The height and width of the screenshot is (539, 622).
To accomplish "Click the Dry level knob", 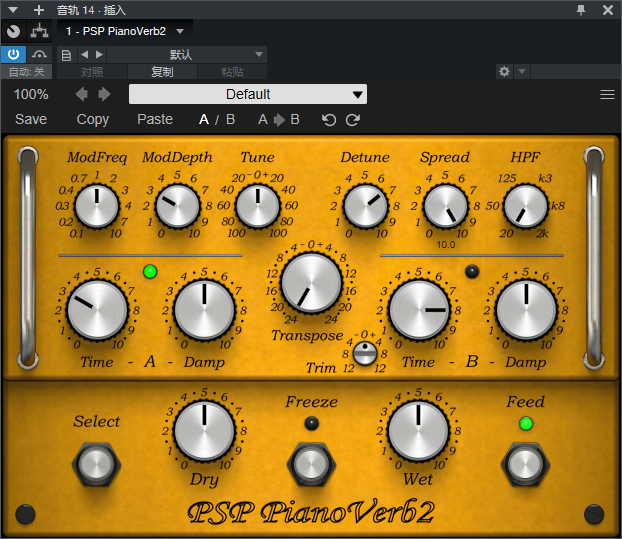I will [x=204, y=431].
